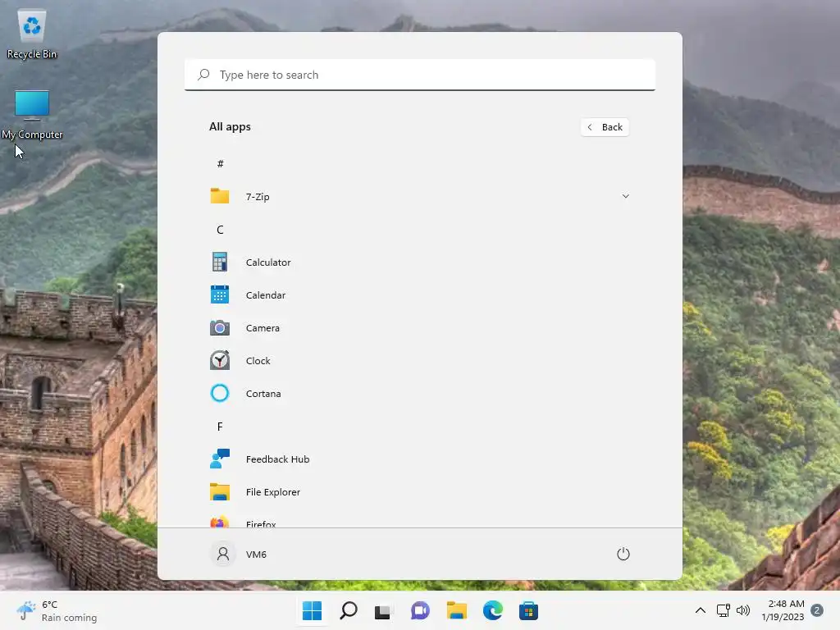Click the Feedback Hub text label
The height and width of the screenshot is (630, 840).
coord(277,459)
